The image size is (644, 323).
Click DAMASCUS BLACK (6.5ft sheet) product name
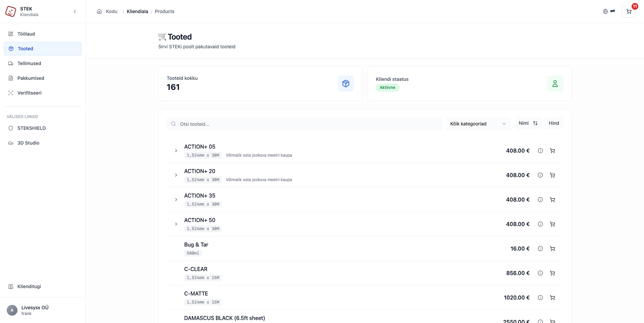tap(224, 318)
